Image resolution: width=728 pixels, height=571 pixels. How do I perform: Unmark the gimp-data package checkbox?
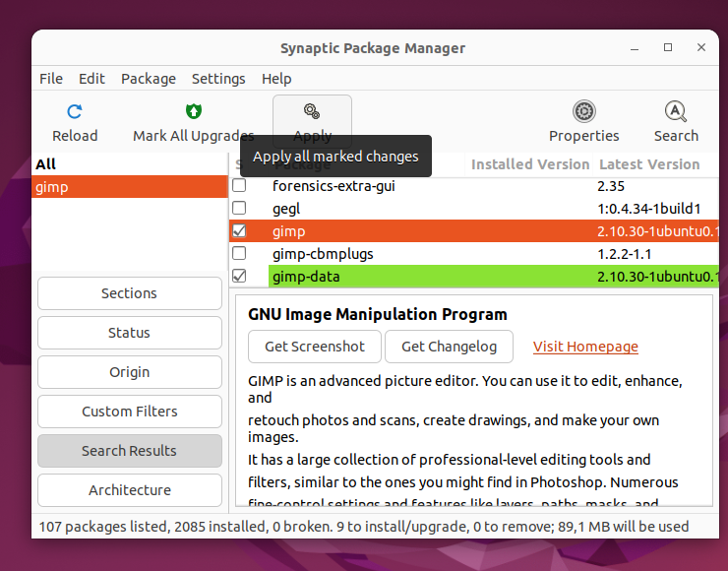(239, 276)
